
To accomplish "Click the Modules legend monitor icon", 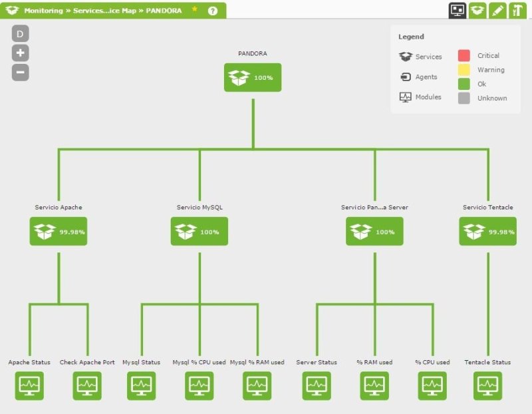I will pyautogui.click(x=406, y=97).
